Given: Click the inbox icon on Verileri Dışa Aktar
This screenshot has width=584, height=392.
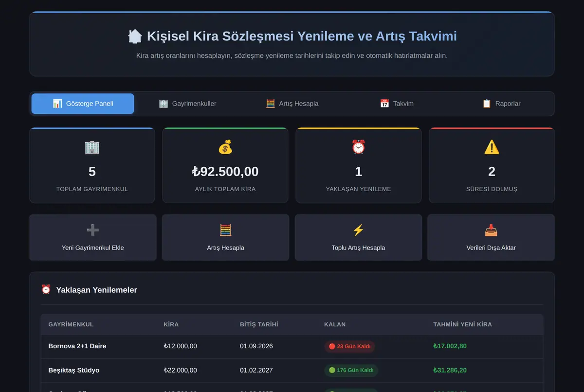Looking at the screenshot, I should click(x=491, y=230).
